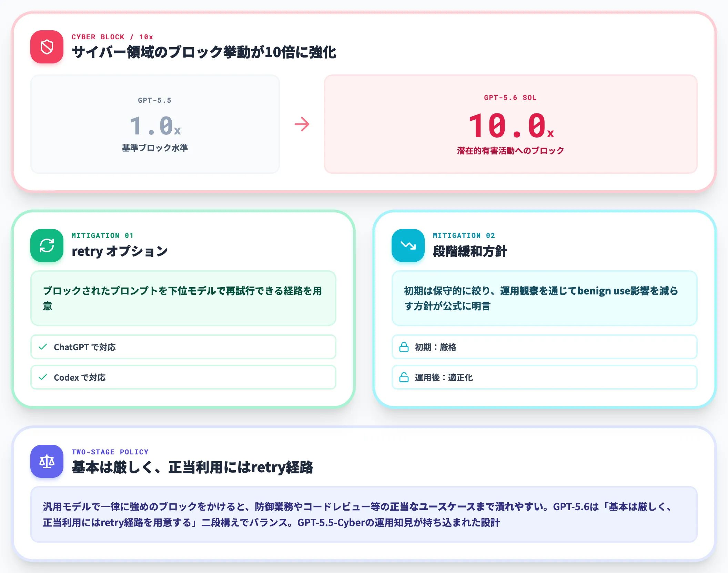Viewport: 728px width, 573px height.
Task: Select the 初期：厳格 row
Action: coord(545,347)
